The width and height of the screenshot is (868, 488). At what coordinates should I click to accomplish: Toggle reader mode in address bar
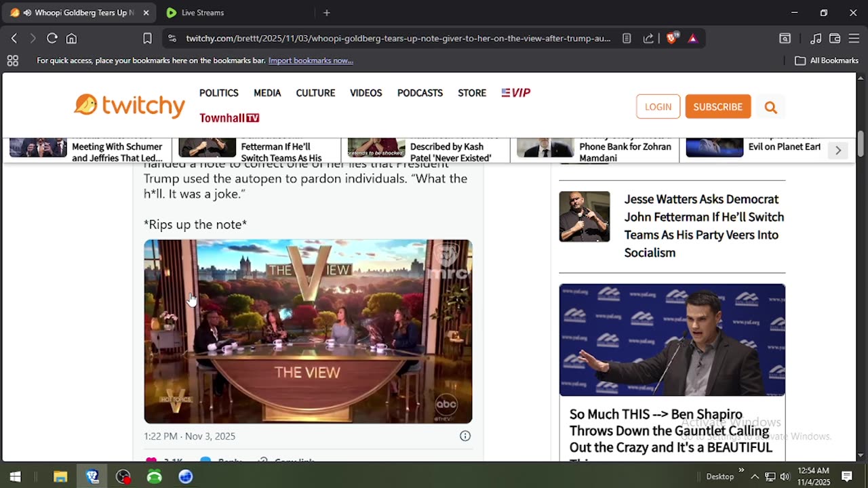(627, 39)
